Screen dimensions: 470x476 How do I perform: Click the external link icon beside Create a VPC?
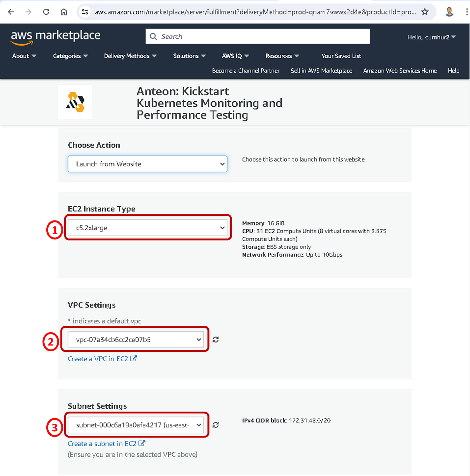tap(134, 358)
